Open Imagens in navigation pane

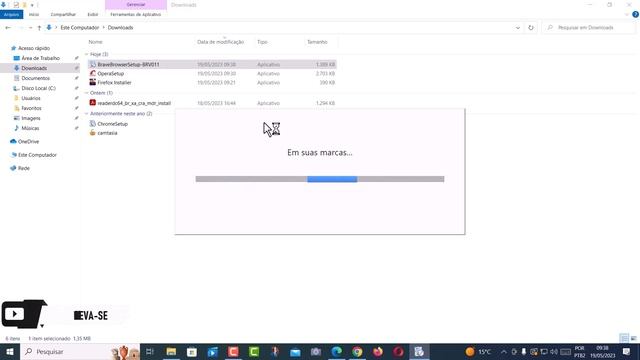31,118
